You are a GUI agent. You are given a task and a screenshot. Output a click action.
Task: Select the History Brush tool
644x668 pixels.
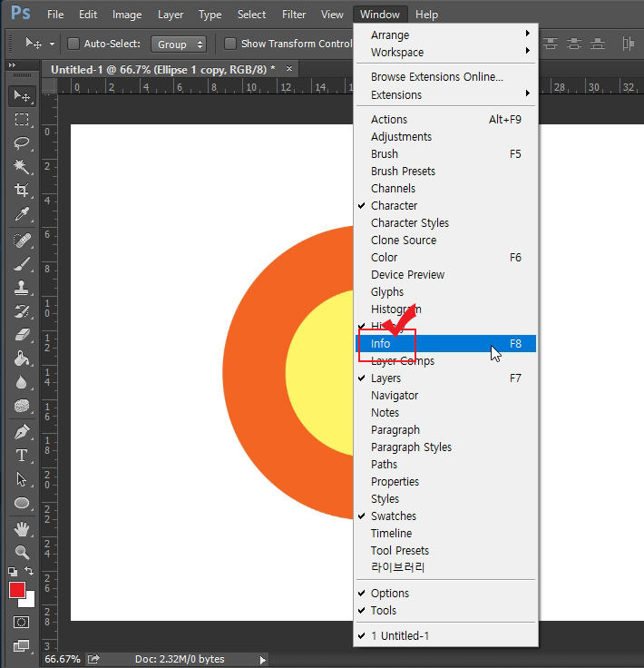pos(22,311)
